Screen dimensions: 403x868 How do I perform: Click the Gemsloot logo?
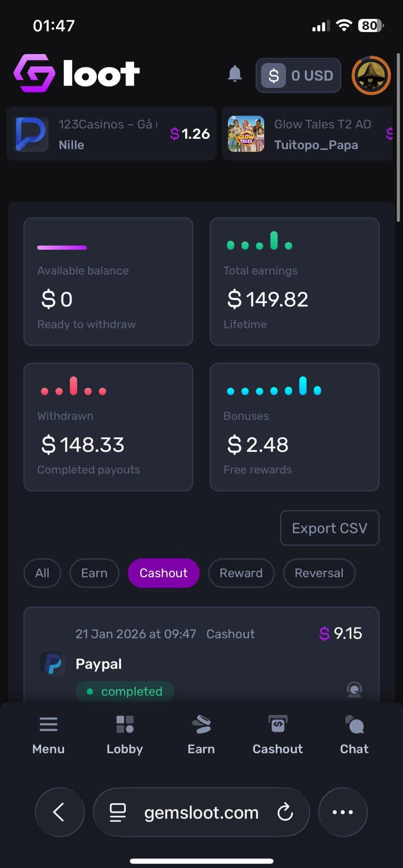point(76,73)
